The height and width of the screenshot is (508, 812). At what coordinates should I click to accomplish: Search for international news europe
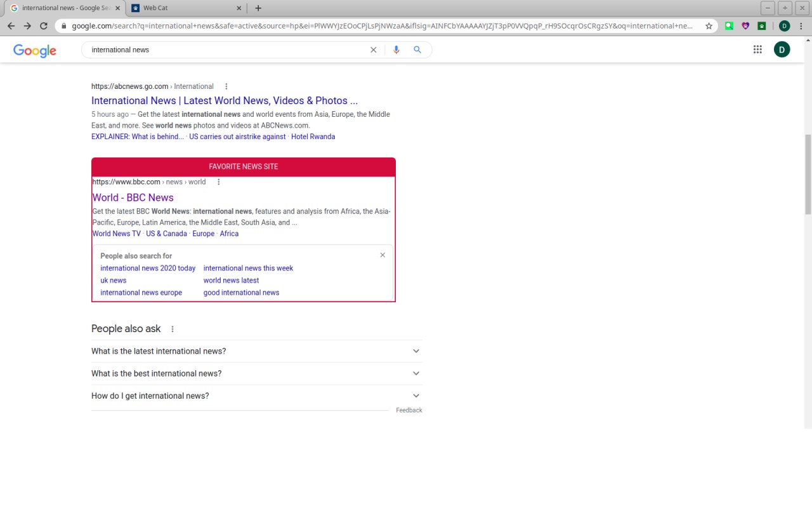tap(141, 293)
